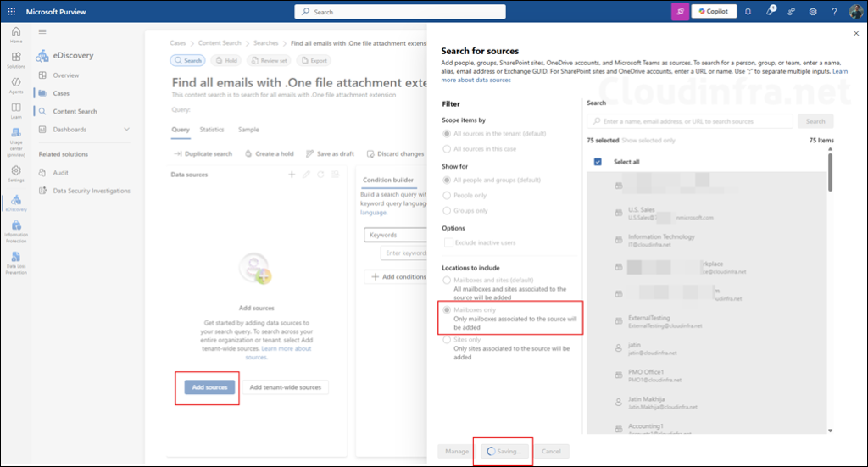
Task: Open the Keywords condition dropdown
Action: click(x=395, y=235)
